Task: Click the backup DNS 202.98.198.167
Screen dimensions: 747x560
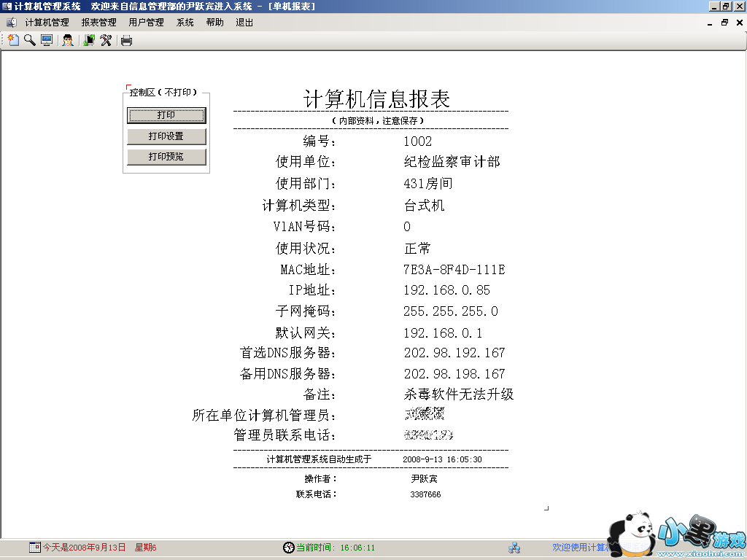Action: (454, 374)
